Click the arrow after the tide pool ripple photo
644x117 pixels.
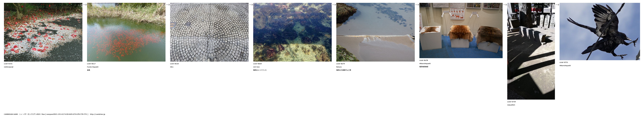point(334,5)
